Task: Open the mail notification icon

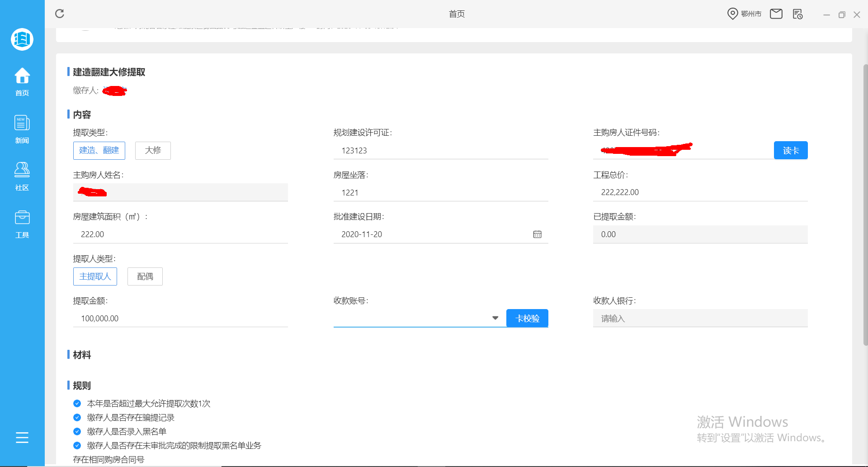Action: (776, 14)
